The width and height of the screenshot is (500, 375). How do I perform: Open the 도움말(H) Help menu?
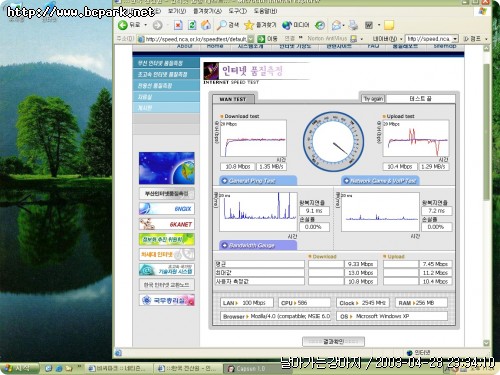[265, 11]
